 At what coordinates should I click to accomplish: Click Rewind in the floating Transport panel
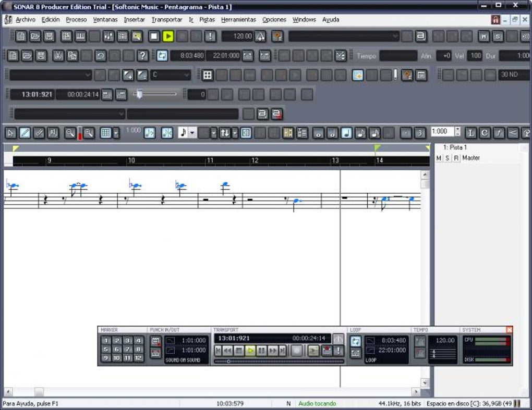pyautogui.click(x=227, y=351)
